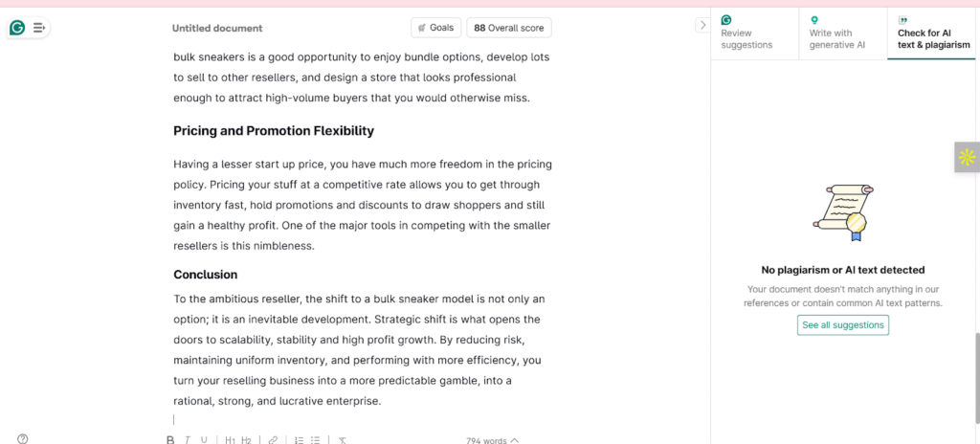980x444 pixels.
Task: Insert a link using the link icon
Action: (x=273, y=440)
